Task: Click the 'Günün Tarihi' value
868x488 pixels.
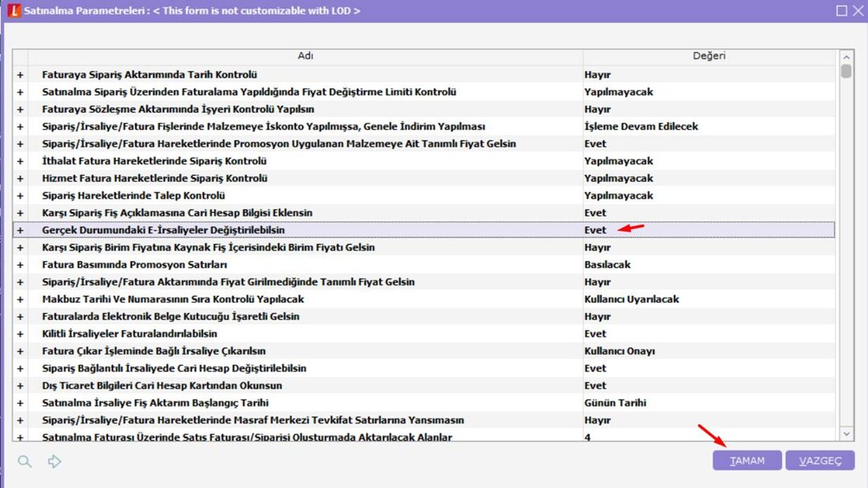Action: click(615, 403)
